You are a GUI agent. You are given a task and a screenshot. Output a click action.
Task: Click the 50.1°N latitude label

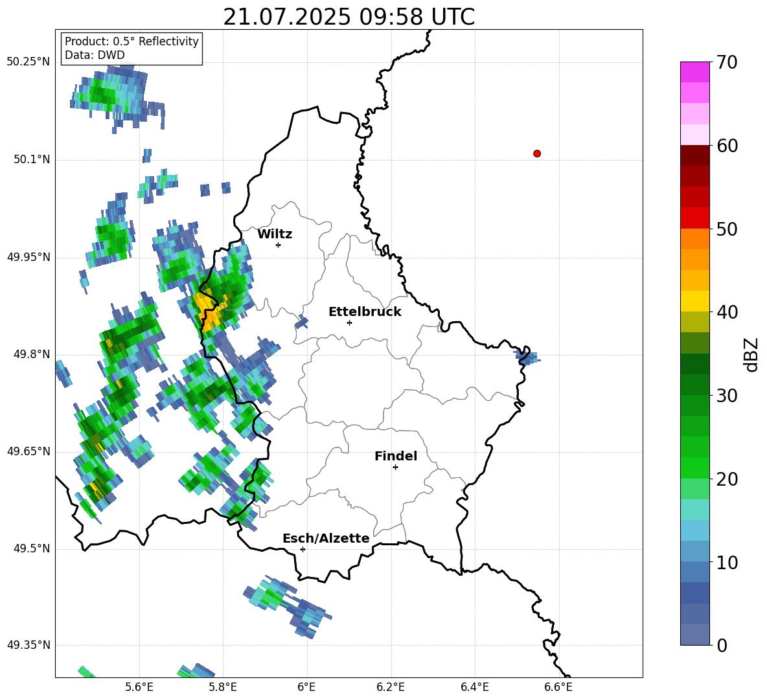coord(32,160)
